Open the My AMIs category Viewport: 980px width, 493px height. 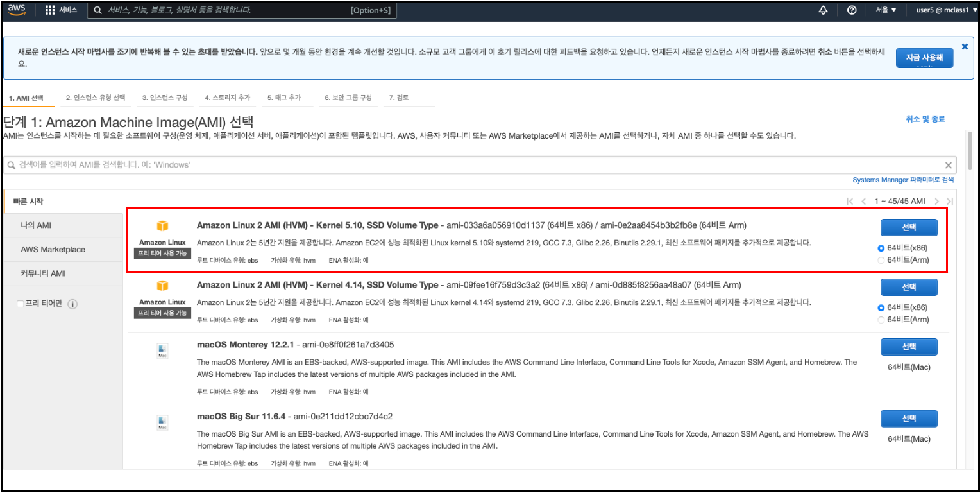point(63,225)
